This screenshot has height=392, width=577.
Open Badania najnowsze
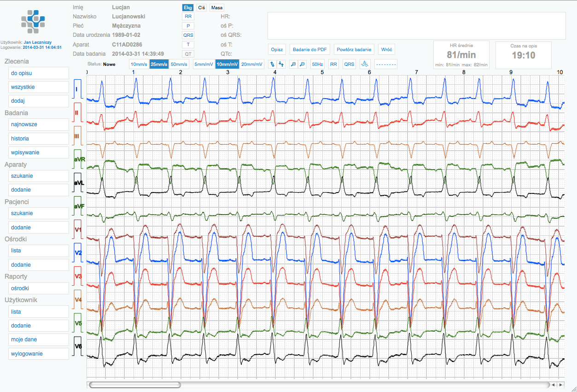39,124
